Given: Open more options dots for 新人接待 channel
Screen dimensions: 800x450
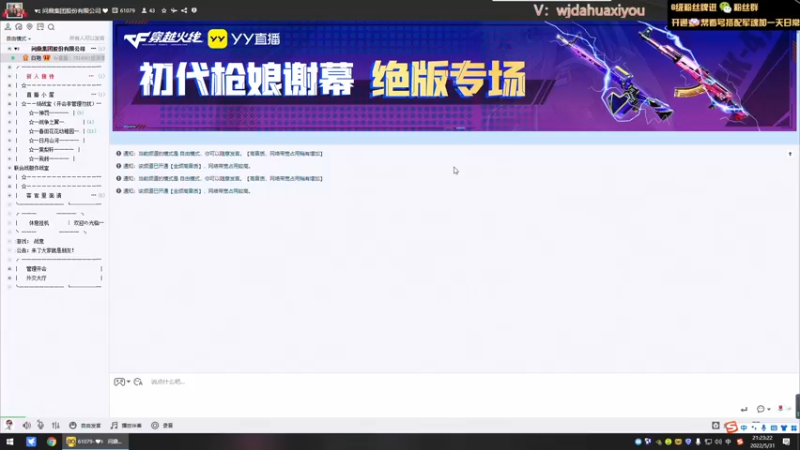Looking at the screenshot, I should click(91, 76).
